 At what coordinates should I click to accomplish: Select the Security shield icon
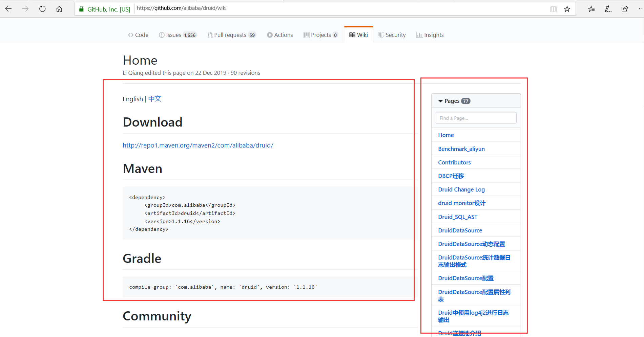381,35
